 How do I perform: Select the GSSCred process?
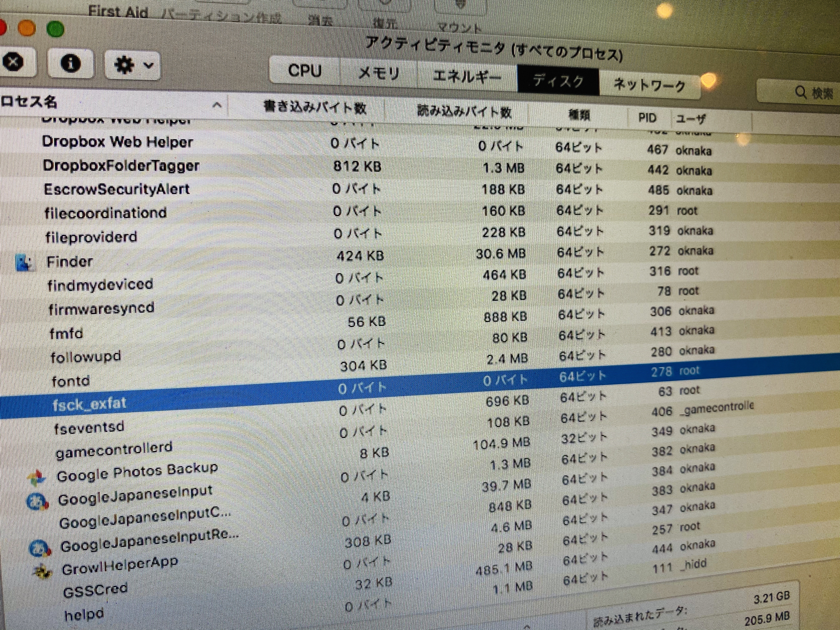95,590
